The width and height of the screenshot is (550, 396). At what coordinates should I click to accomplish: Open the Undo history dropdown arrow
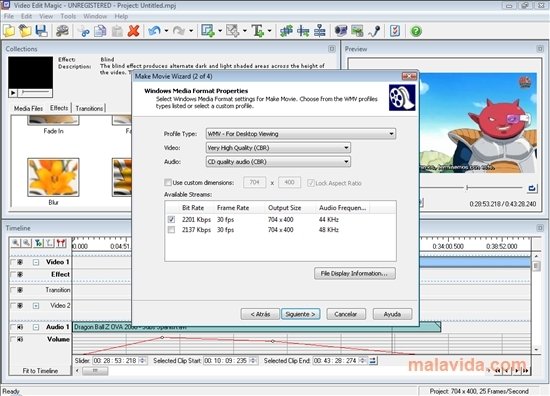166,31
